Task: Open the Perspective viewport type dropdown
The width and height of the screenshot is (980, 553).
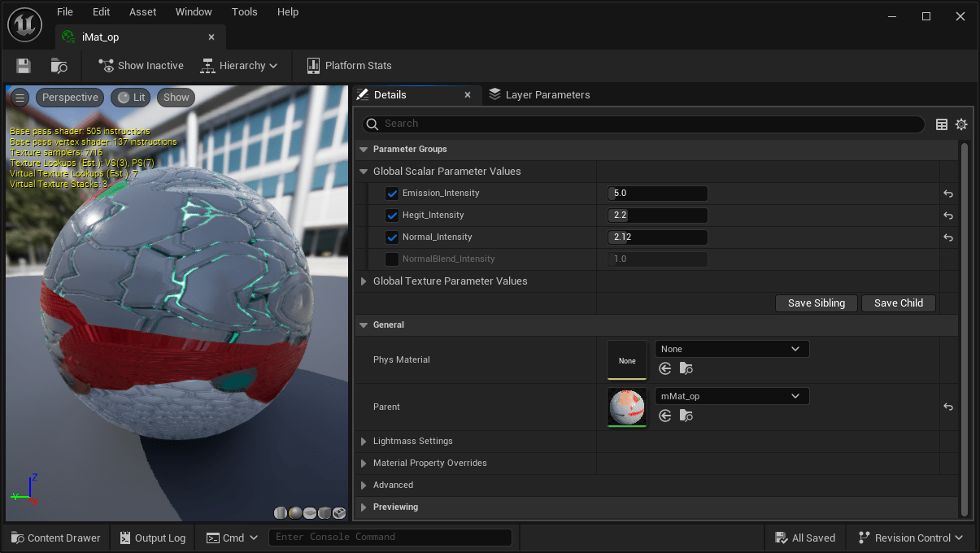Action: tap(70, 98)
